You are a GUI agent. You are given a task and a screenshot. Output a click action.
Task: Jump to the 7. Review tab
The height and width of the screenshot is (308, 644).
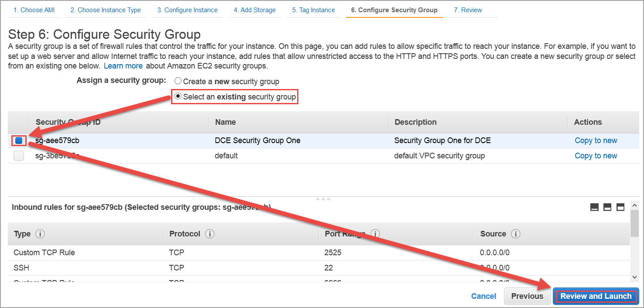pos(468,10)
